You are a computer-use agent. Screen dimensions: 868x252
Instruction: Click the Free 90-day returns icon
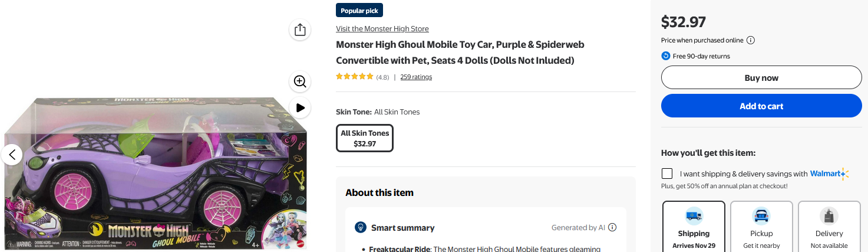666,56
